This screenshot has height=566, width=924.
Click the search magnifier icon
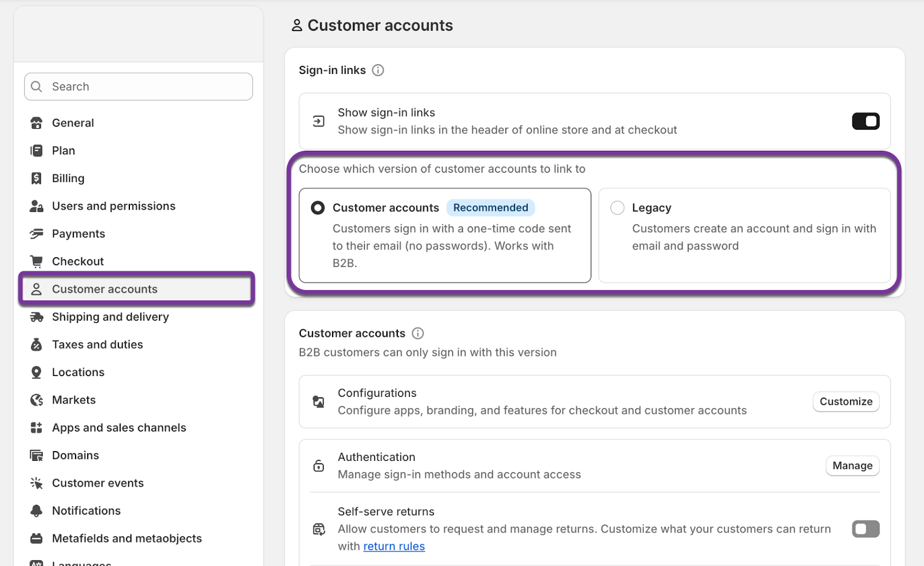(x=36, y=86)
